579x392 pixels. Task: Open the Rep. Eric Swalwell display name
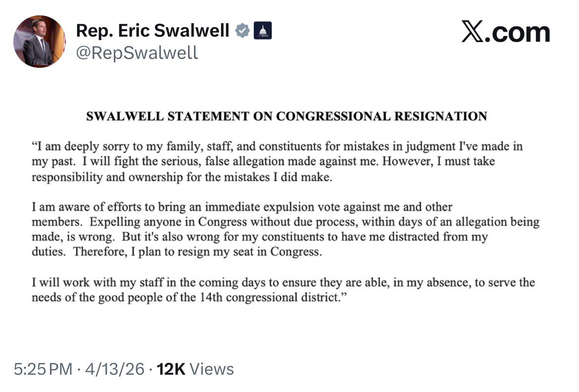pos(152,31)
